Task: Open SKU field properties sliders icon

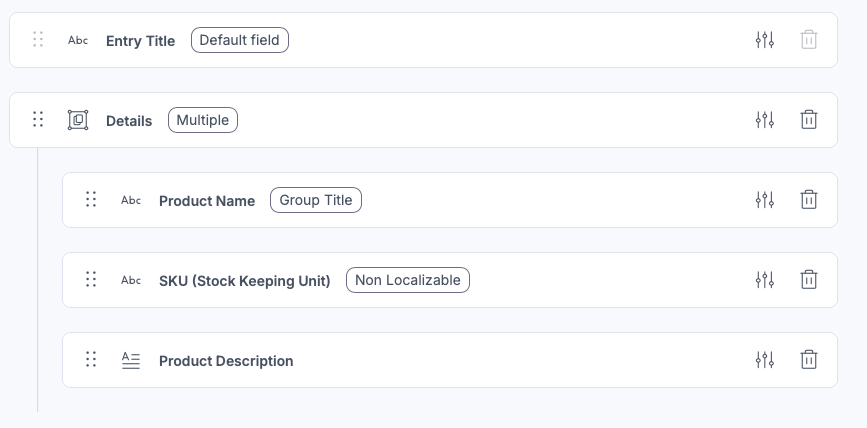Action: (765, 280)
